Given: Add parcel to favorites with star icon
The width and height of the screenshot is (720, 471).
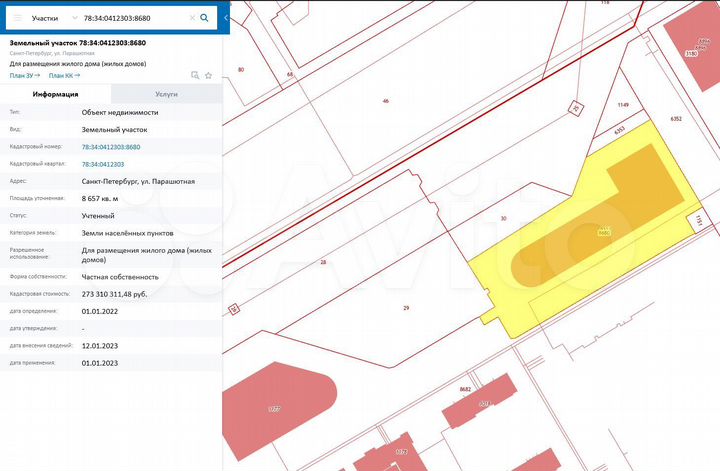Looking at the screenshot, I should (208, 75).
